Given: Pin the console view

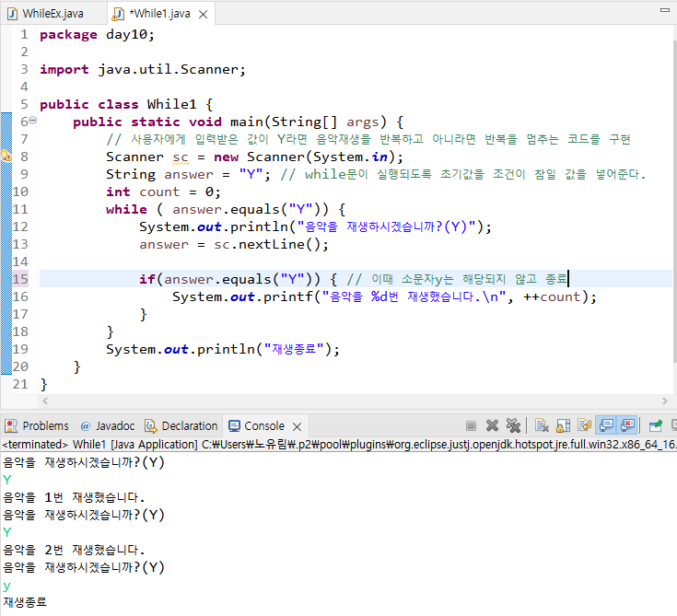Looking at the screenshot, I should [x=656, y=426].
